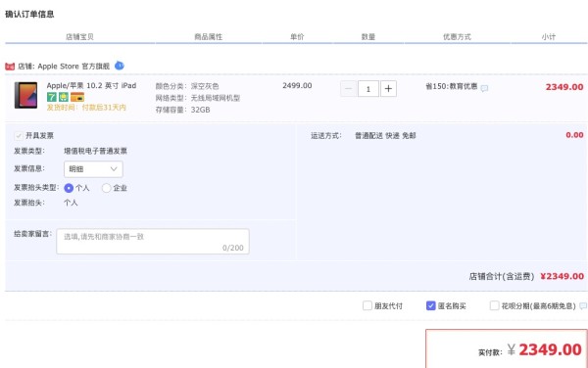Click the quantity input field showing 1
The width and height of the screenshot is (588, 368).
368,89
